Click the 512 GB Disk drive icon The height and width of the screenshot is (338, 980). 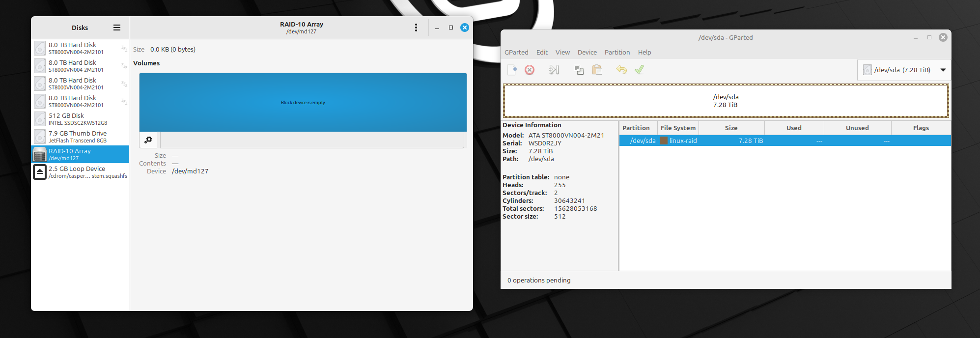coord(40,119)
